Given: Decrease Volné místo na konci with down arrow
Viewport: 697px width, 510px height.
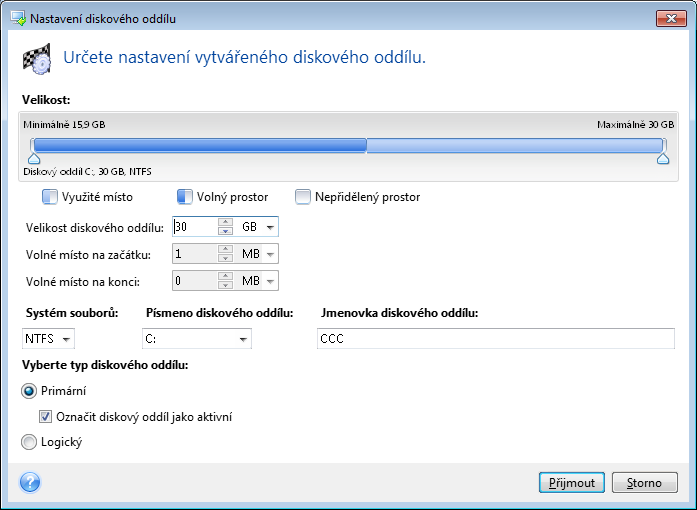Looking at the screenshot, I should click(226, 286).
